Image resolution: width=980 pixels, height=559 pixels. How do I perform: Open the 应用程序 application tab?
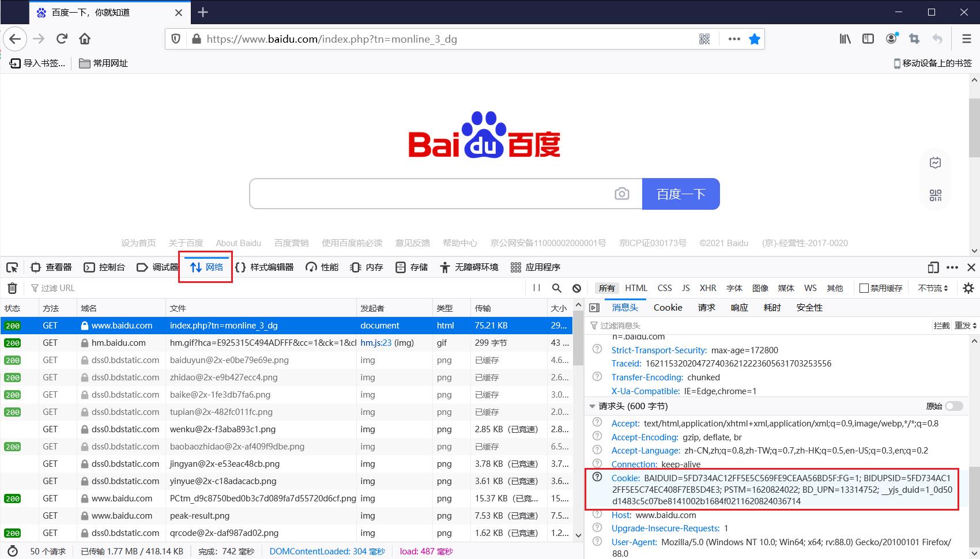click(536, 267)
